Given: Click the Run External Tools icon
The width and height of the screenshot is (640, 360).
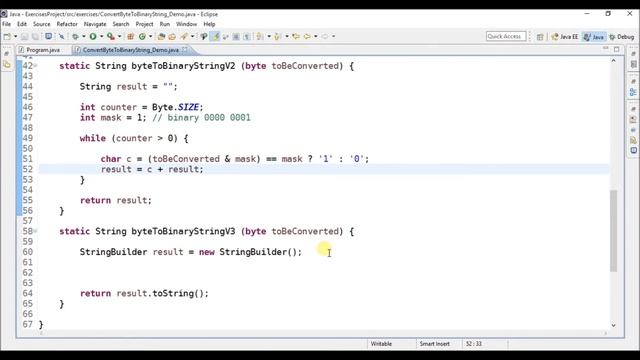Looking at the screenshot, I should point(111,36).
